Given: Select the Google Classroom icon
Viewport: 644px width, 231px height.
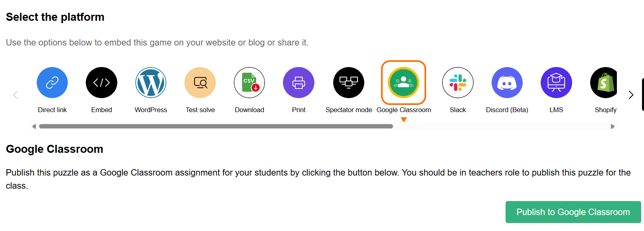Looking at the screenshot, I should pos(403,83).
